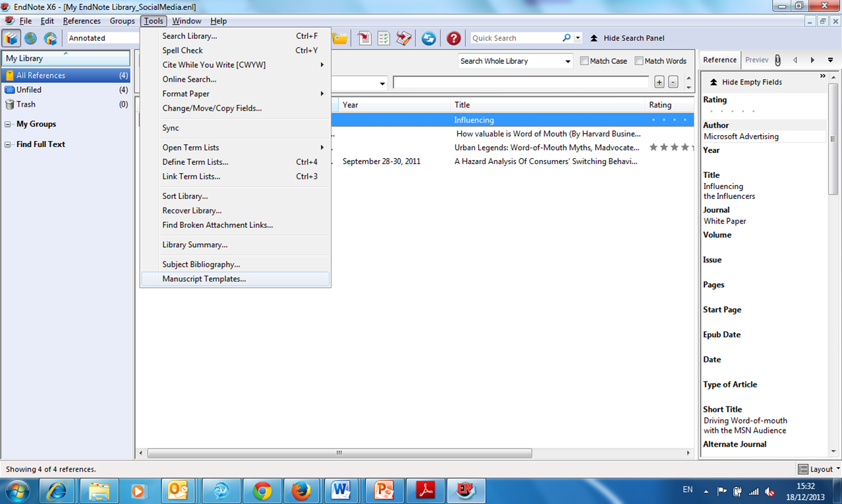842x504 pixels.
Task: Add a search row with plus button
Action: pos(660,82)
